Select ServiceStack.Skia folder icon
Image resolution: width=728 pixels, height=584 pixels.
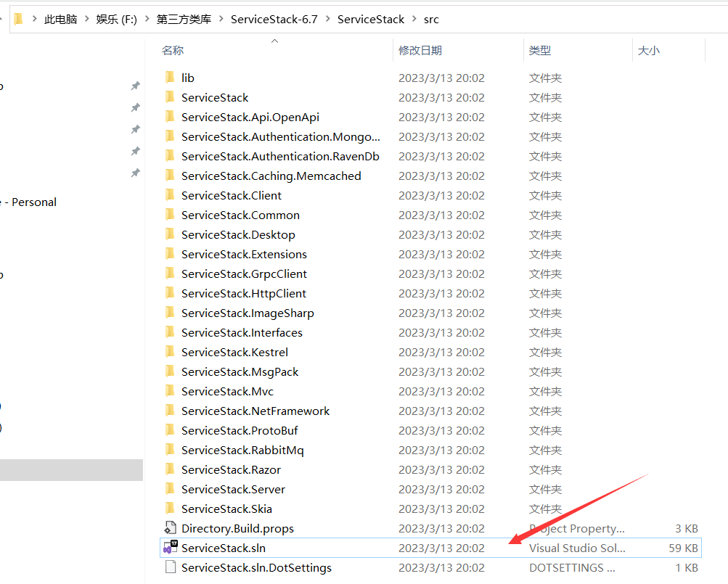click(170, 509)
